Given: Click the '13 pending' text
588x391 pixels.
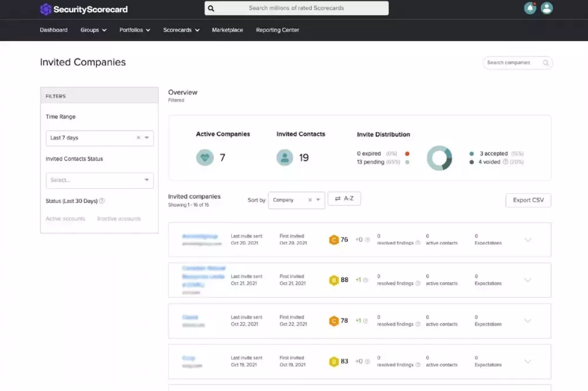Looking at the screenshot, I should [370, 162].
